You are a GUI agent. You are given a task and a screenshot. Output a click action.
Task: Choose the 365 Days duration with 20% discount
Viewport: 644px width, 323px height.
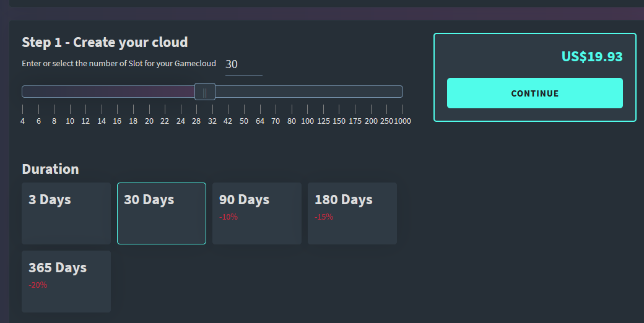pos(66,281)
